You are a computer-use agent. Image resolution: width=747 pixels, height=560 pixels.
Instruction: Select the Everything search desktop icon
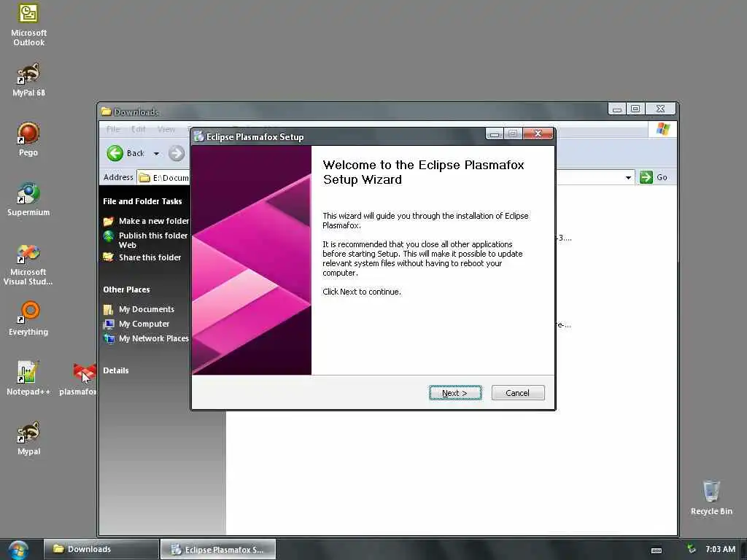click(28, 318)
